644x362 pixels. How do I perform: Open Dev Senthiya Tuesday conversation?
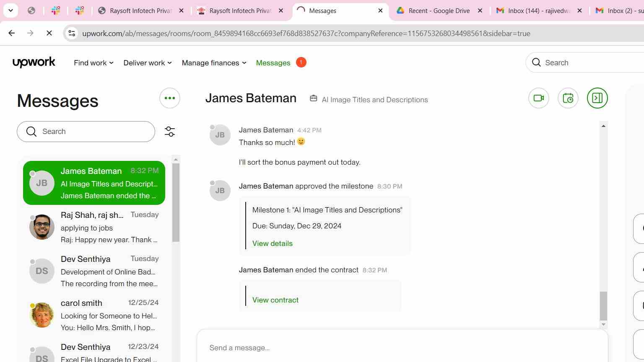click(x=94, y=271)
